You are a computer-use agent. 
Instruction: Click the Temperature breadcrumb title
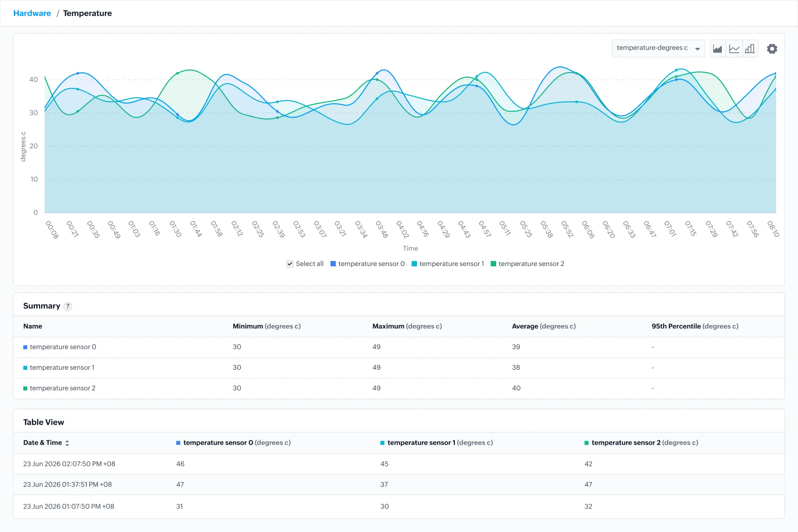click(87, 13)
